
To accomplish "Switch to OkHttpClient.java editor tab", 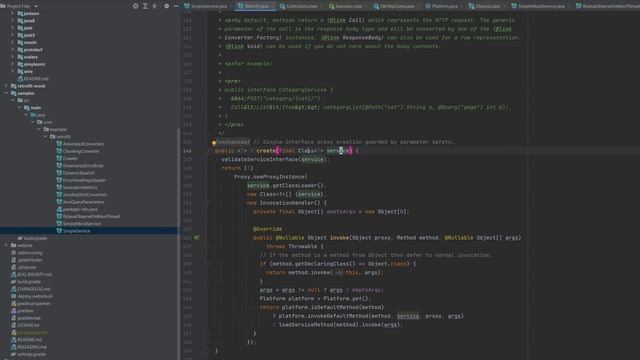I will 396,6.
